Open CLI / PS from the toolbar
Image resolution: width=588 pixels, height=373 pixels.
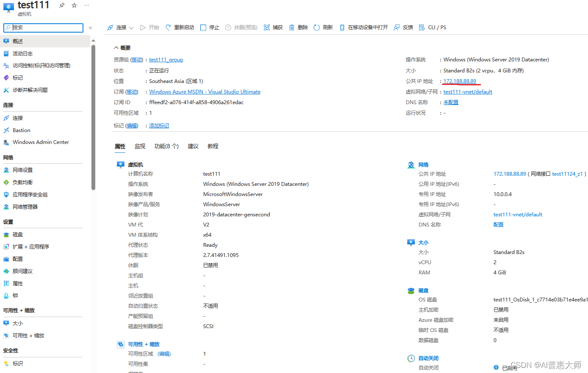[433, 28]
